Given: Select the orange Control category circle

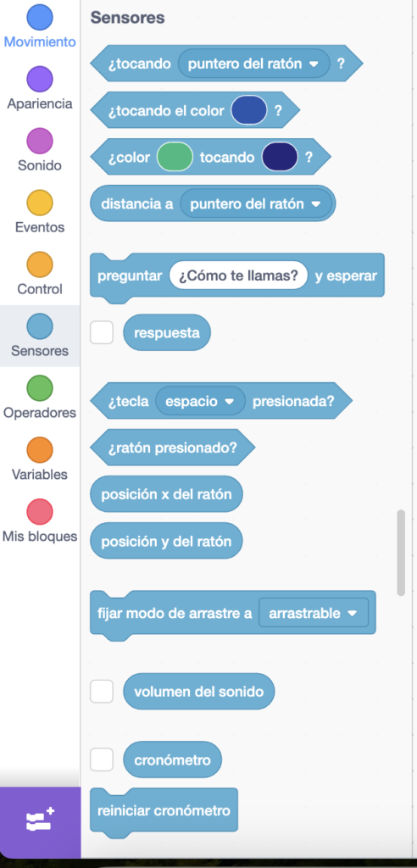Looking at the screenshot, I should click(40, 264).
